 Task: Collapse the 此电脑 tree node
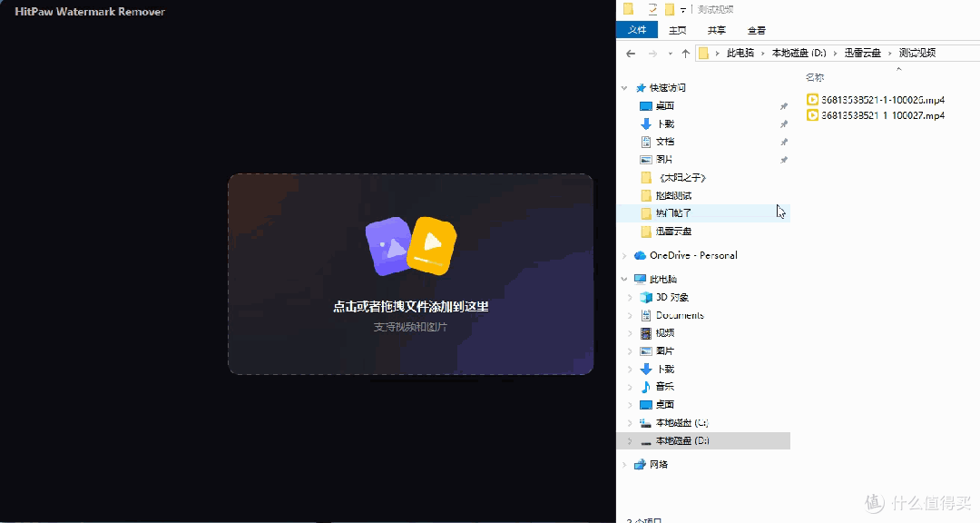624,279
